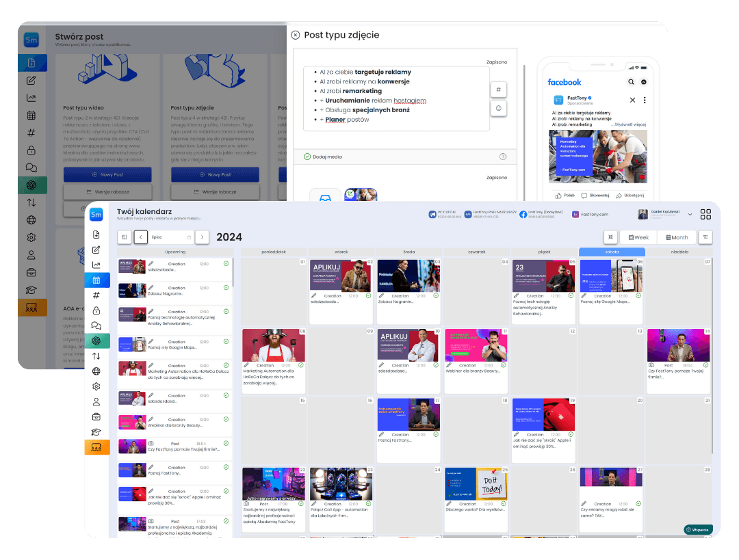The height and width of the screenshot is (560, 739).
Task: Open the AI assistant icon in the calendar window sidebar
Action: point(96,341)
